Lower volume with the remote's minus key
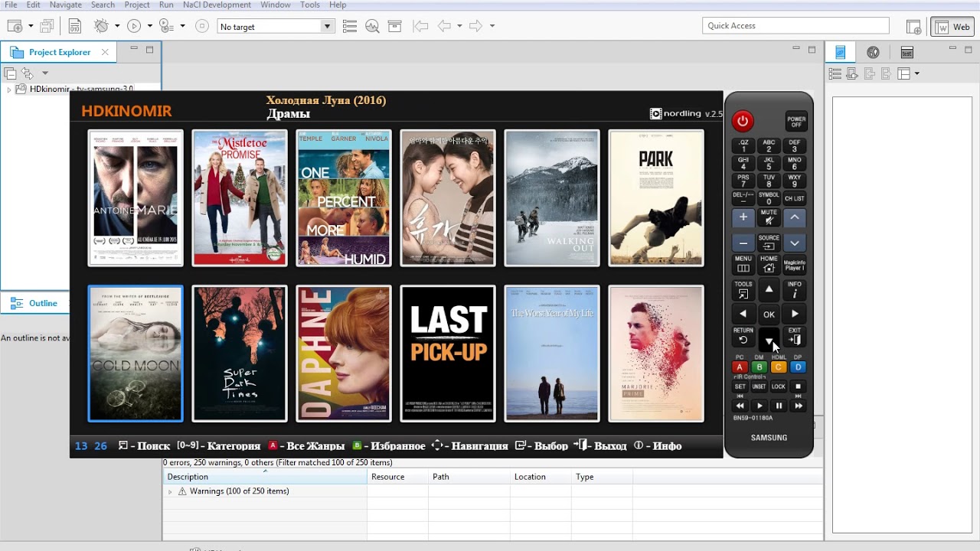This screenshot has width=980, height=551. (x=743, y=243)
